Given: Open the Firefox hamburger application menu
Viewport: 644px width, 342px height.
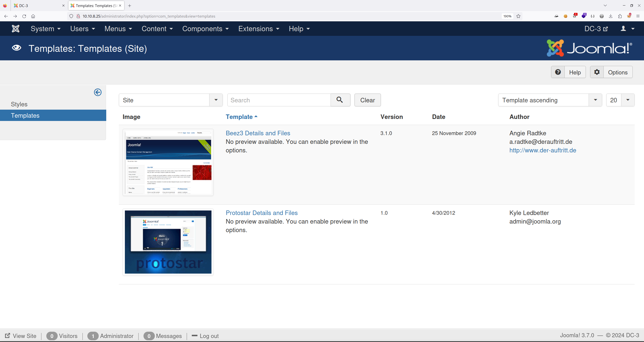Looking at the screenshot, I should (638, 16).
